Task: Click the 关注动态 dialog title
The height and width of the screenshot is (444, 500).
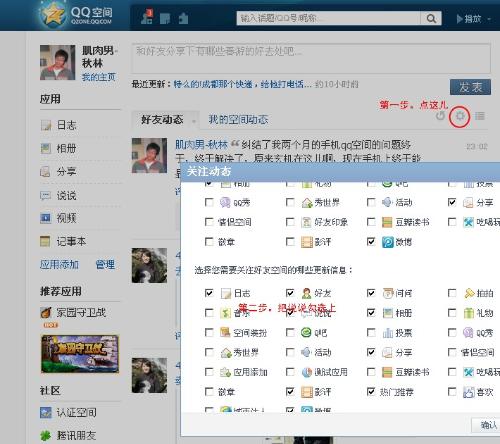Action: 209,171
